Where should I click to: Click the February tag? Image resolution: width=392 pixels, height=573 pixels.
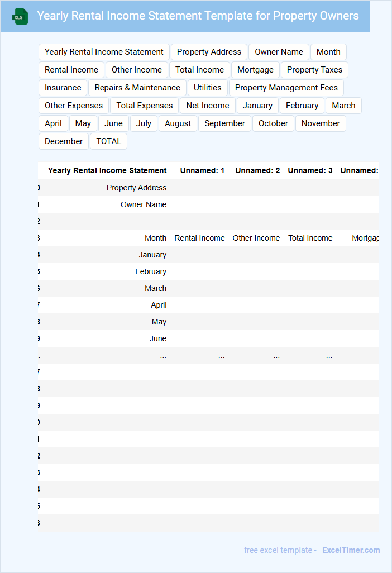pos(302,106)
